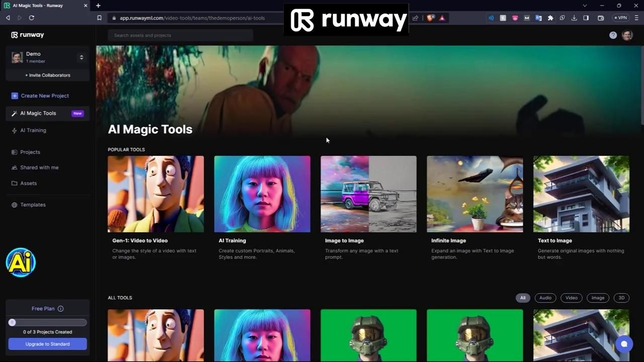
Task: Click the first green helmet thumbnail in All Tools
Action: coord(368,335)
